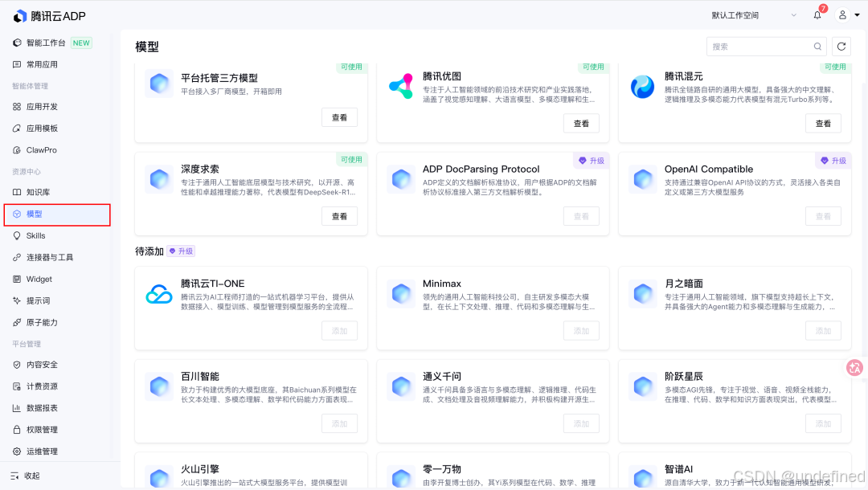Open 常用应用 in sidebar
868x490 pixels.
(x=57, y=64)
